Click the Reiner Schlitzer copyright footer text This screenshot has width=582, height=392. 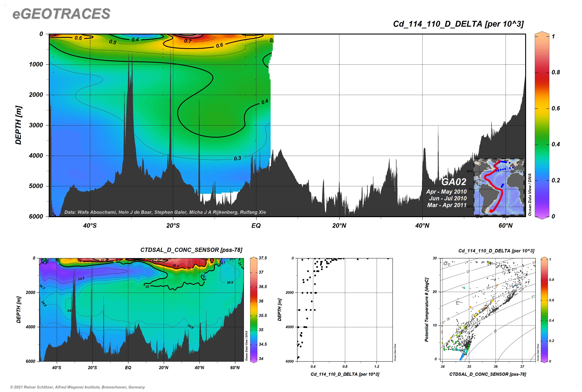(x=78, y=387)
